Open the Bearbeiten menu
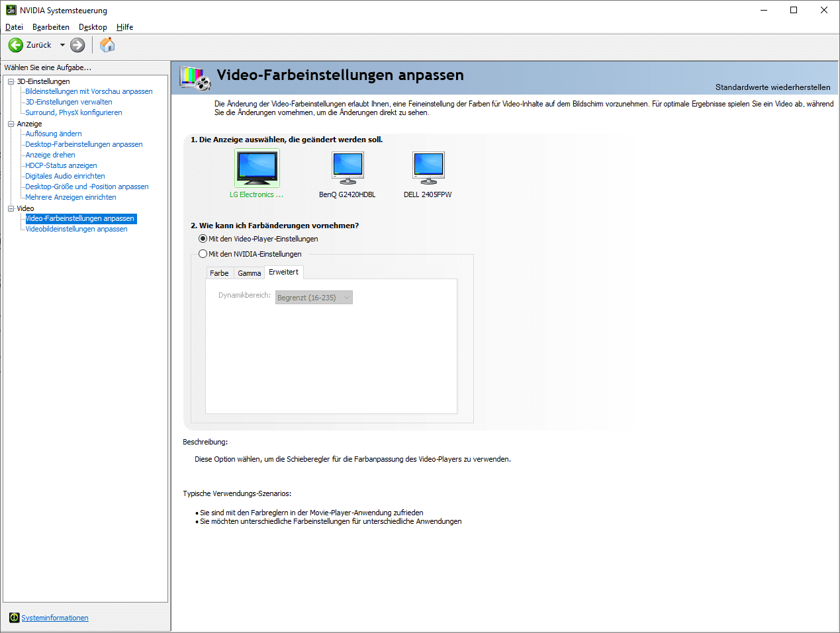The width and height of the screenshot is (840, 633). coord(51,27)
